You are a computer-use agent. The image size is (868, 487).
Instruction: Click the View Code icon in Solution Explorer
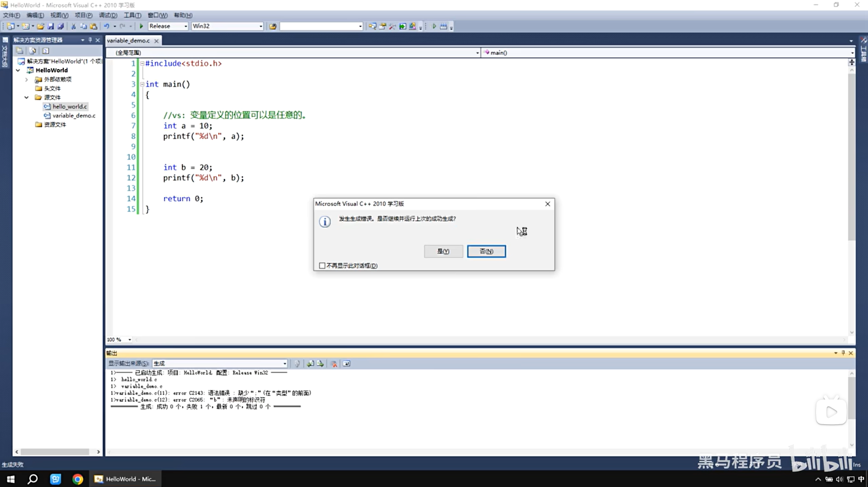(46, 51)
